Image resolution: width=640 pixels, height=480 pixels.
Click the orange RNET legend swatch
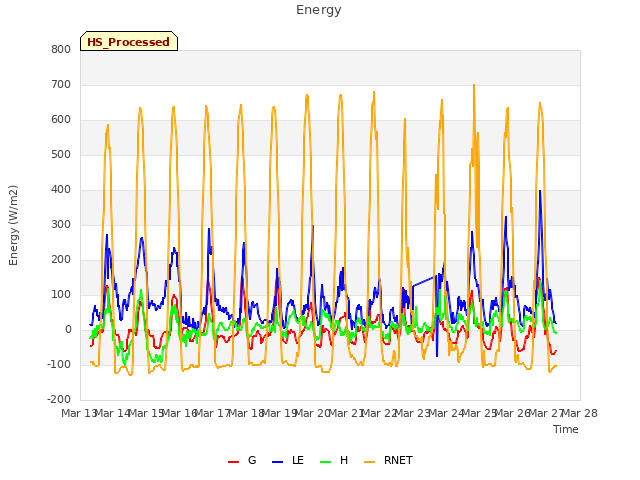(369, 462)
